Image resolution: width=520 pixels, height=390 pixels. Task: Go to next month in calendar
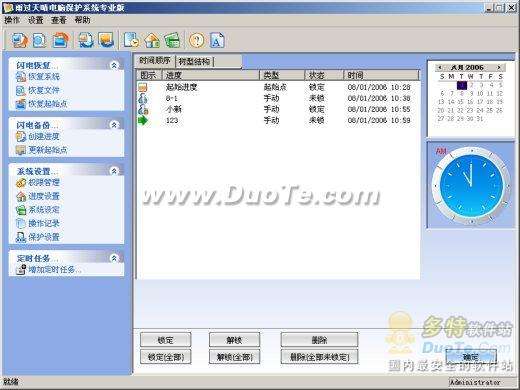pos(499,67)
